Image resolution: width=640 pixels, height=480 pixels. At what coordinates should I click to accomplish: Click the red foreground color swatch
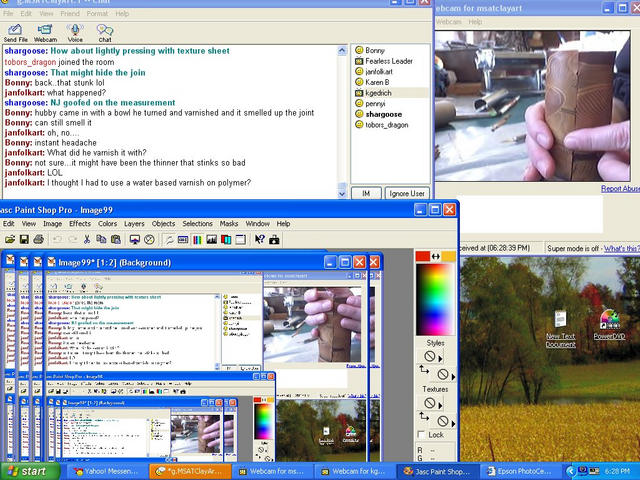coord(422,256)
